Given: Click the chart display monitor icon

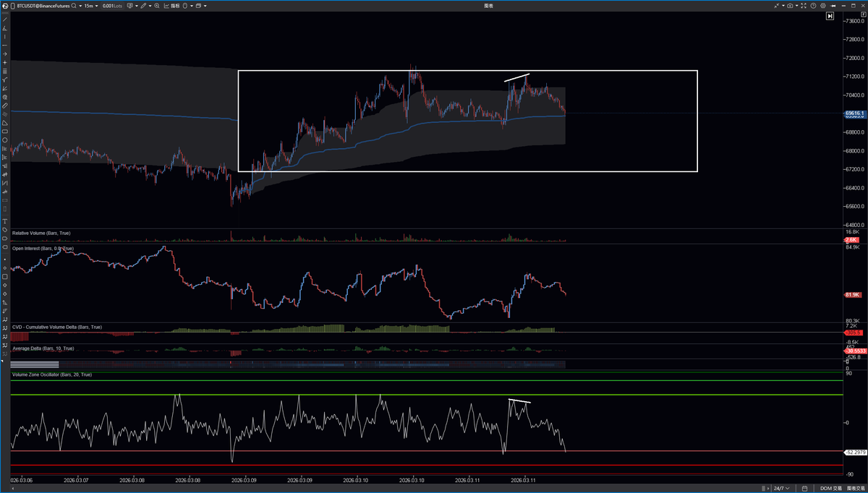Looking at the screenshot, I should click(x=130, y=5).
